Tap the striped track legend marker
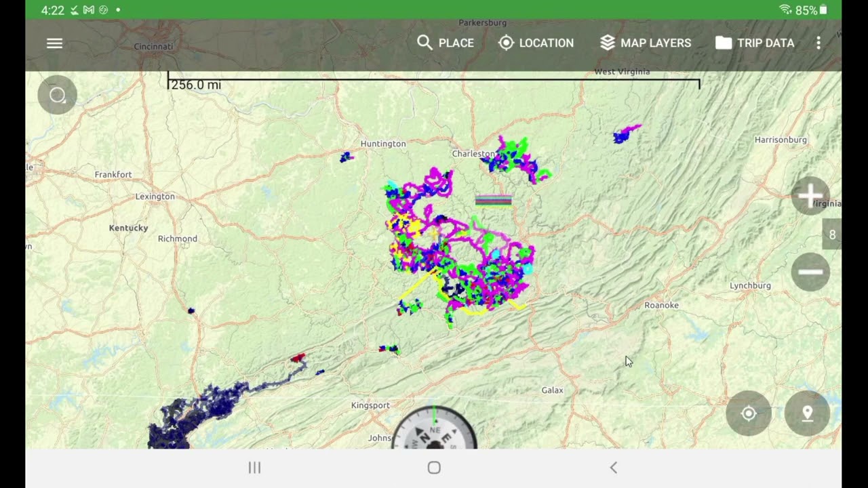Image resolution: width=868 pixels, height=488 pixels. tap(494, 199)
